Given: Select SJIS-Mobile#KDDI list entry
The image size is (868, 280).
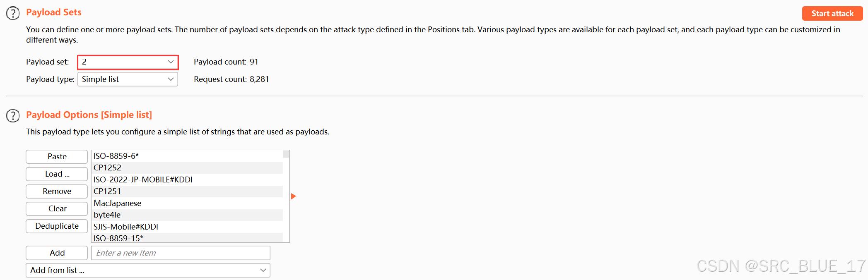Looking at the screenshot, I should [x=187, y=227].
